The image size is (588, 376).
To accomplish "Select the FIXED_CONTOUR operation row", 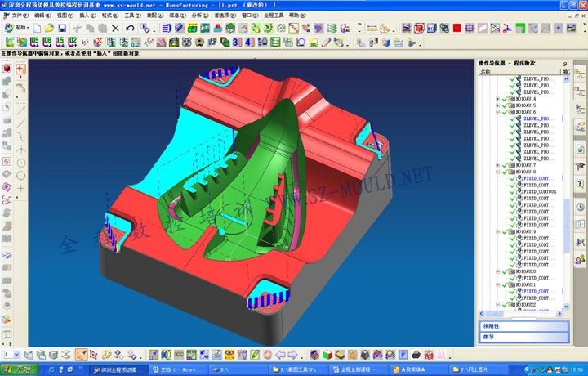I will click(540, 192).
